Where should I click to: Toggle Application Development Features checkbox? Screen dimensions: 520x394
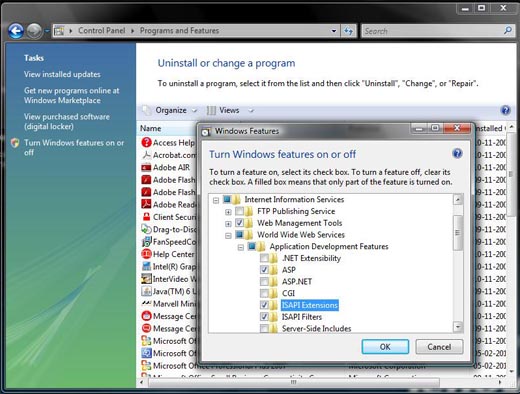252,246
